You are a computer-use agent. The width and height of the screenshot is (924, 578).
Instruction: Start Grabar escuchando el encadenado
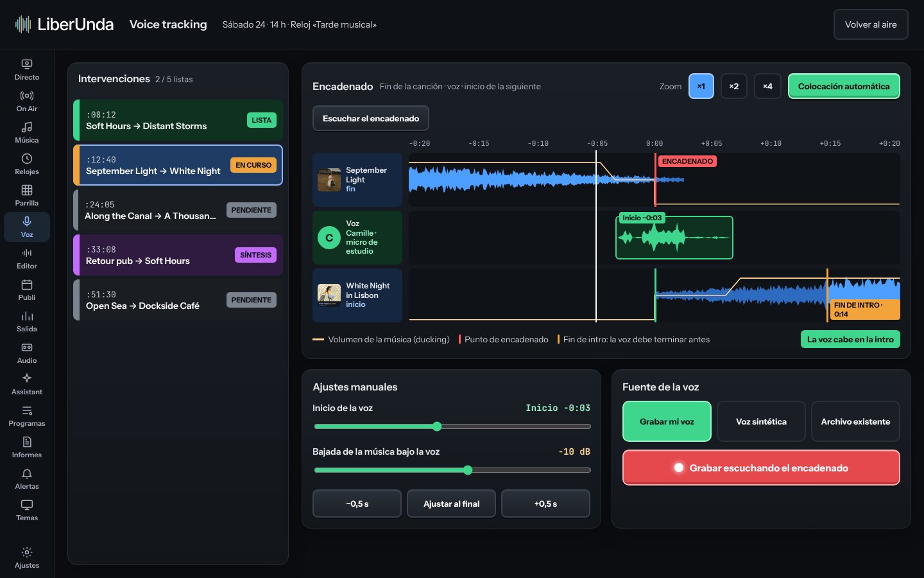[x=761, y=468]
